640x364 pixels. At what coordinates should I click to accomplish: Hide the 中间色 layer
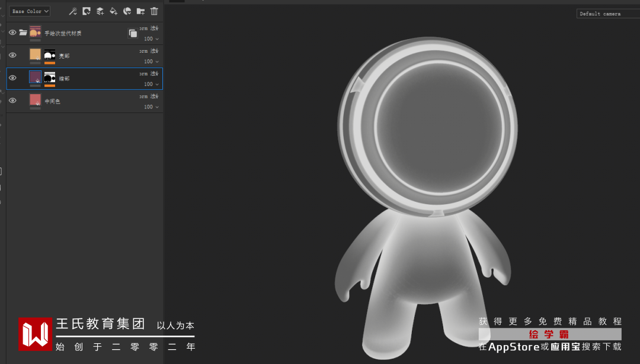(12, 100)
